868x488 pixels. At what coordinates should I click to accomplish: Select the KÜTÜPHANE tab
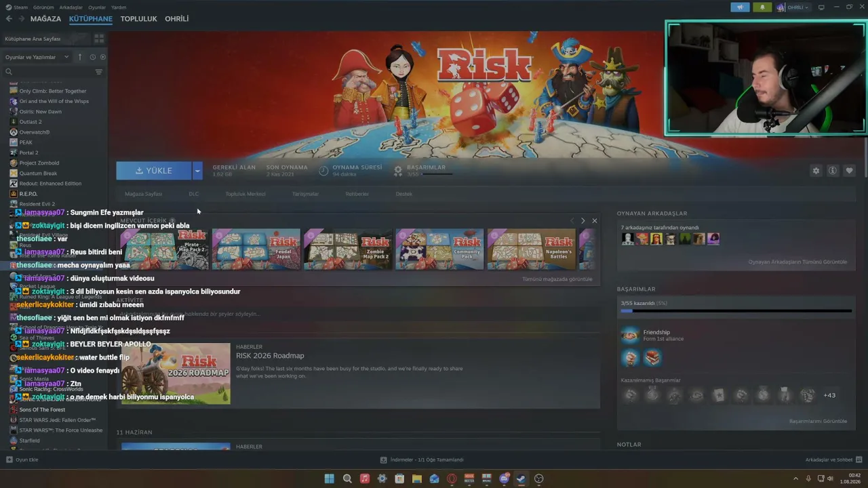91,19
